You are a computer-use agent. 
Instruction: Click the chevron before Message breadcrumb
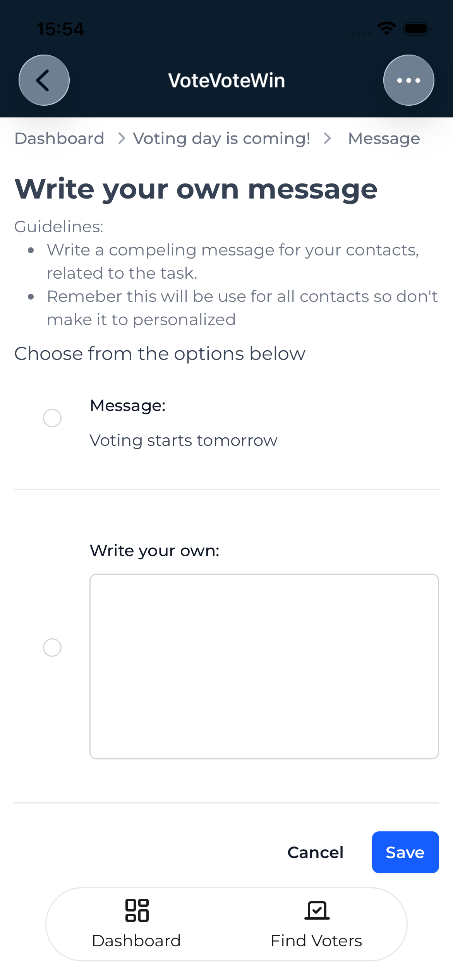pyautogui.click(x=328, y=138)
